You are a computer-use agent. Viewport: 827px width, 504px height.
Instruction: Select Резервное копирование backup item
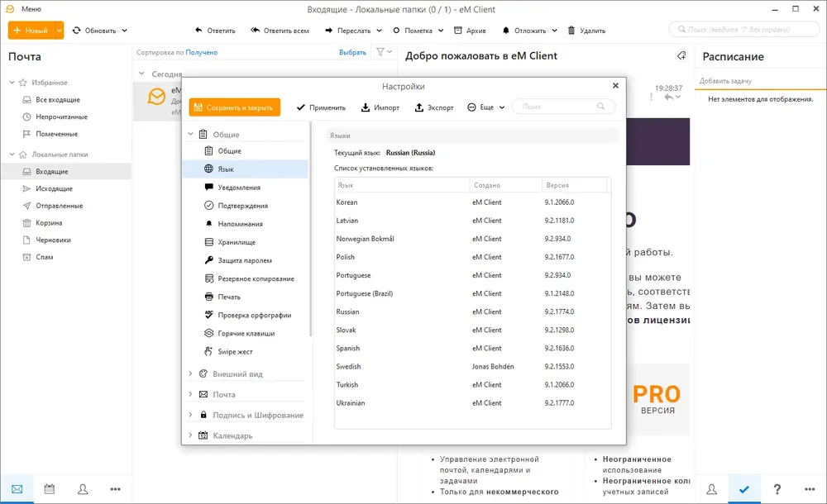click(x=246, y=278)
